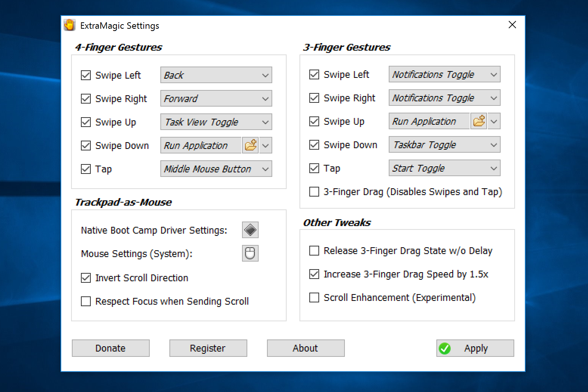Open Native Boot Camp Driver Settings icon
Image resolution: width=588 pixels, height=392 pixels.
point(250,230)
